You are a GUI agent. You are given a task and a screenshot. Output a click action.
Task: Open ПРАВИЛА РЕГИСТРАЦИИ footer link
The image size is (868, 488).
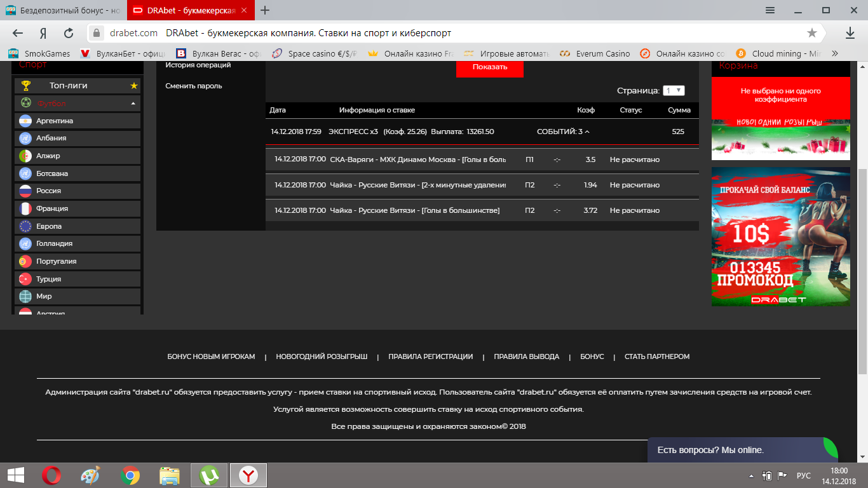(x=431, y=356)
